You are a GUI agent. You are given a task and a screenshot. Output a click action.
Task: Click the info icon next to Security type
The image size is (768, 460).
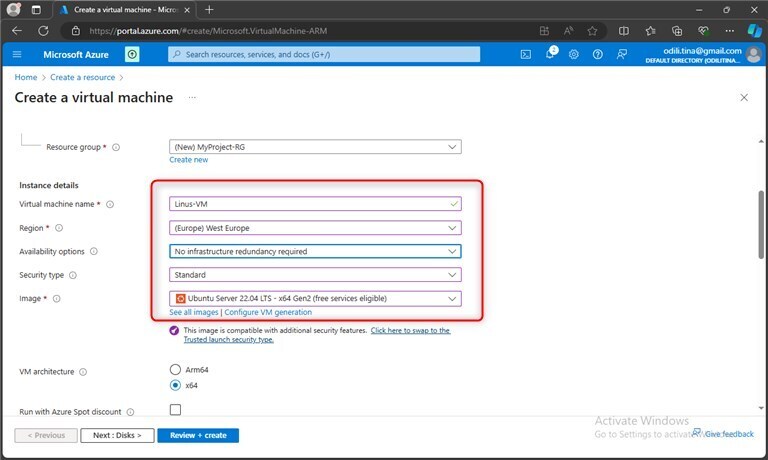(x=72, y=275)
